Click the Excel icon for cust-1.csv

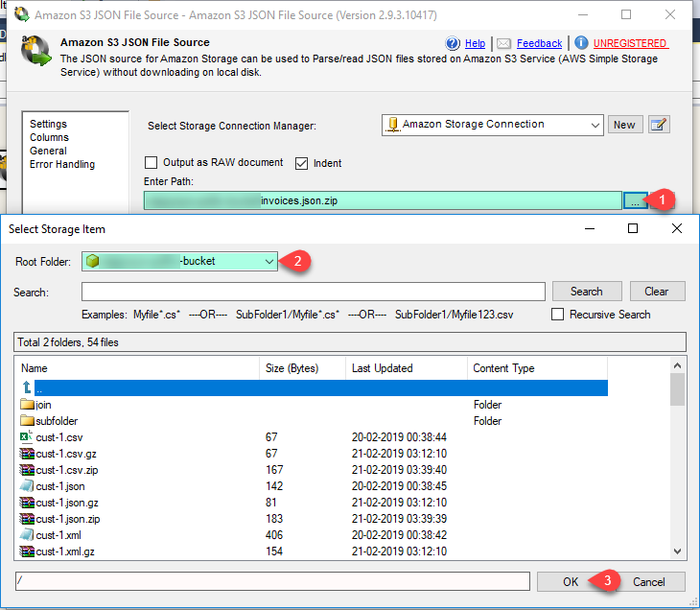click(x=26, y=436)
